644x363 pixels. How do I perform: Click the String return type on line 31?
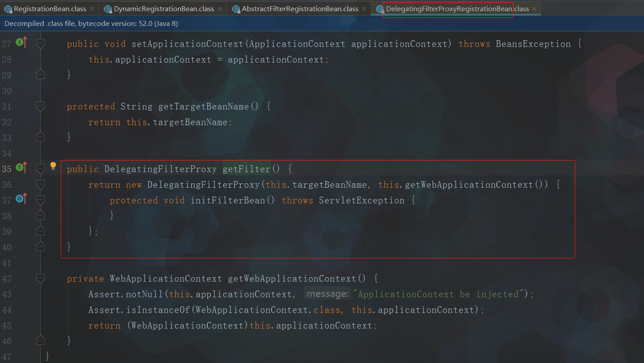tap(137, 106)
